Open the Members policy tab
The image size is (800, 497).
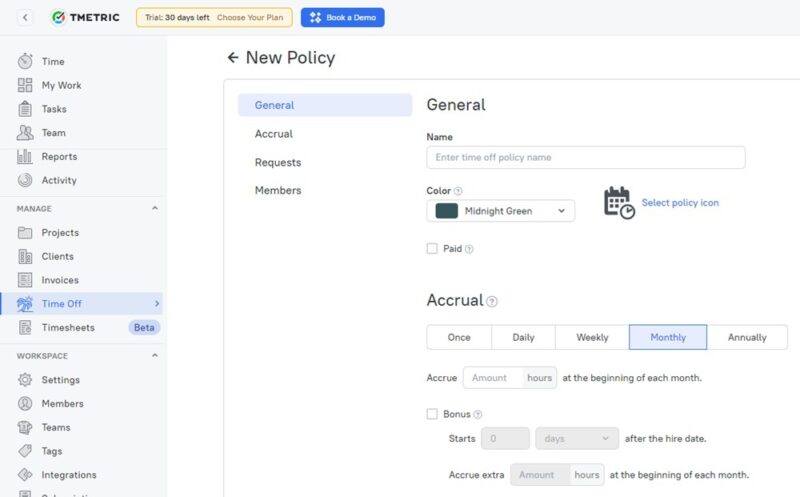(278, 191)
